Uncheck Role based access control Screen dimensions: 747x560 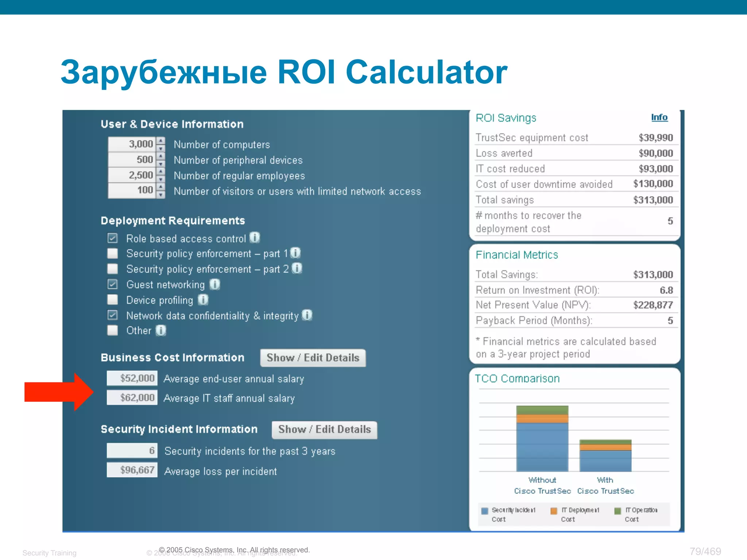tap(113, 238)
